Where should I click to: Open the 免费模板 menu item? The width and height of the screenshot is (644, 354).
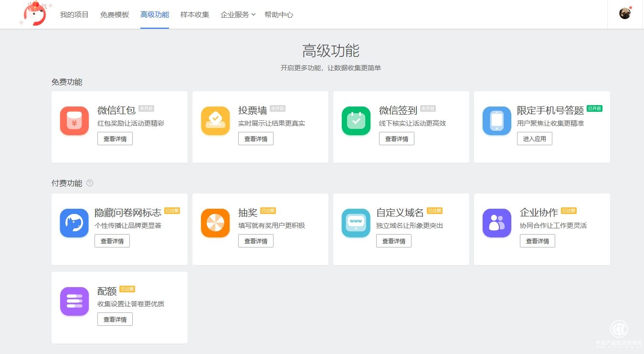point(114,14)
